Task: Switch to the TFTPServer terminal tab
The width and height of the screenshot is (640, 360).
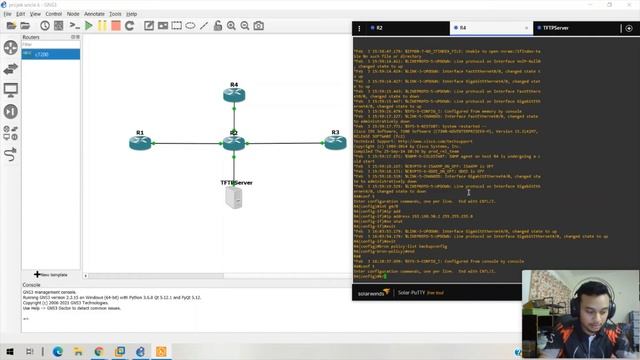Action: [x=576, y=28]
